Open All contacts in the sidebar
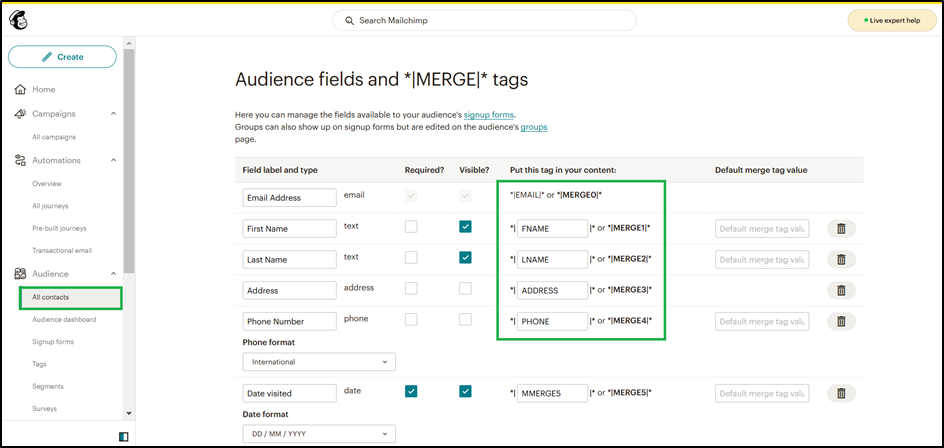 click(x=50, y=297)
